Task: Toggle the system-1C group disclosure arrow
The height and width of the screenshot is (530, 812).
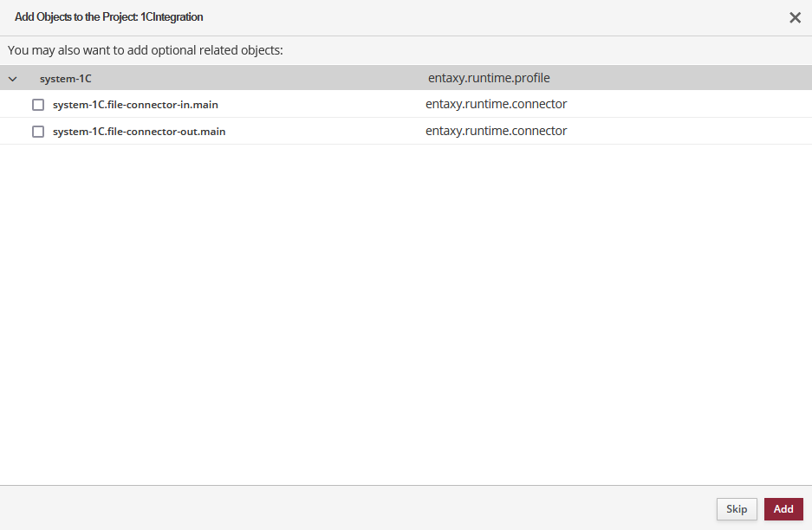Action: coord(12,78)
